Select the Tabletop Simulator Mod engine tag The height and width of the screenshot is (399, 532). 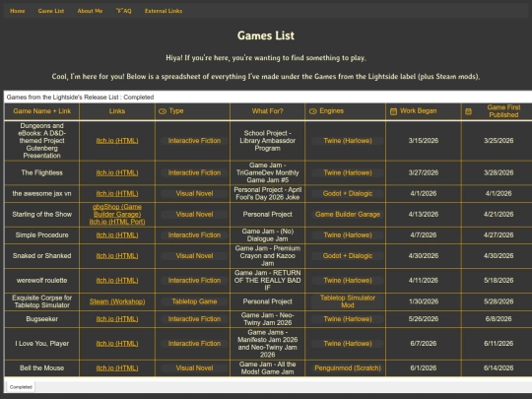pos(348,301)
